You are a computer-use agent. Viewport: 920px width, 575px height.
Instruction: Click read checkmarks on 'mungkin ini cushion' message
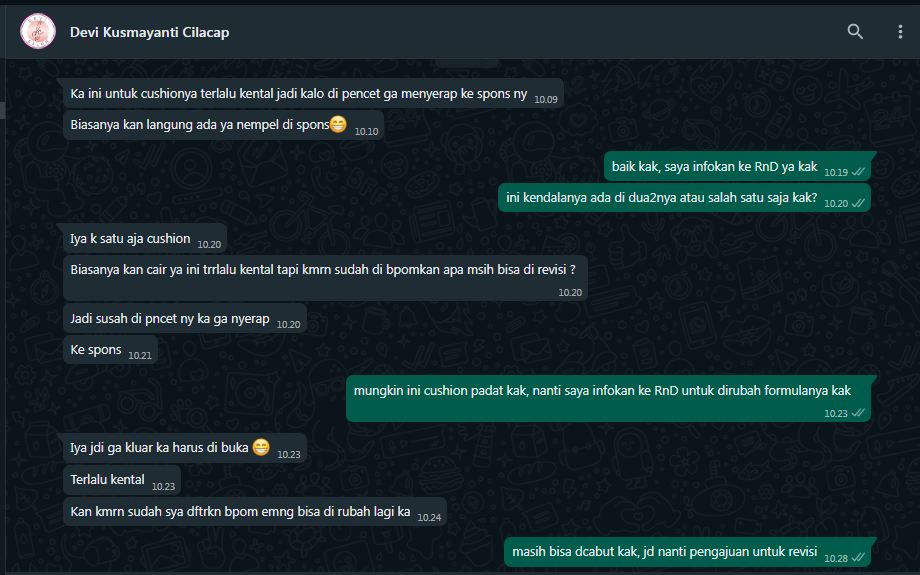click(858, 413)
